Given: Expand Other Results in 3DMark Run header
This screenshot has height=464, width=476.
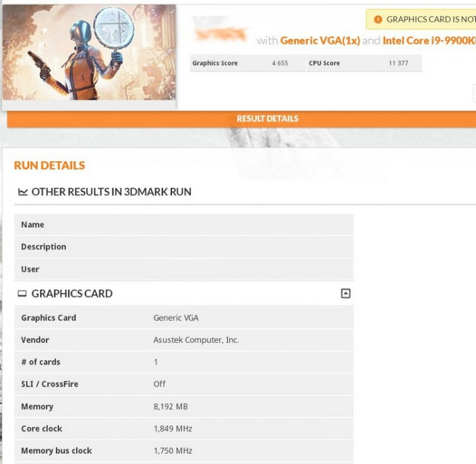Looking at the screenshot, I should point(111,192).
